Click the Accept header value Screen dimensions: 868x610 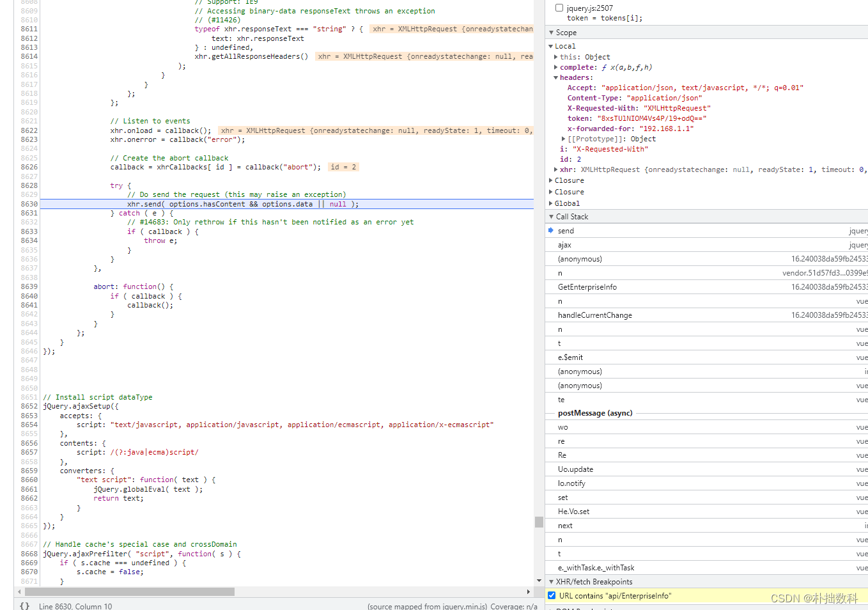tap(702, 88)
